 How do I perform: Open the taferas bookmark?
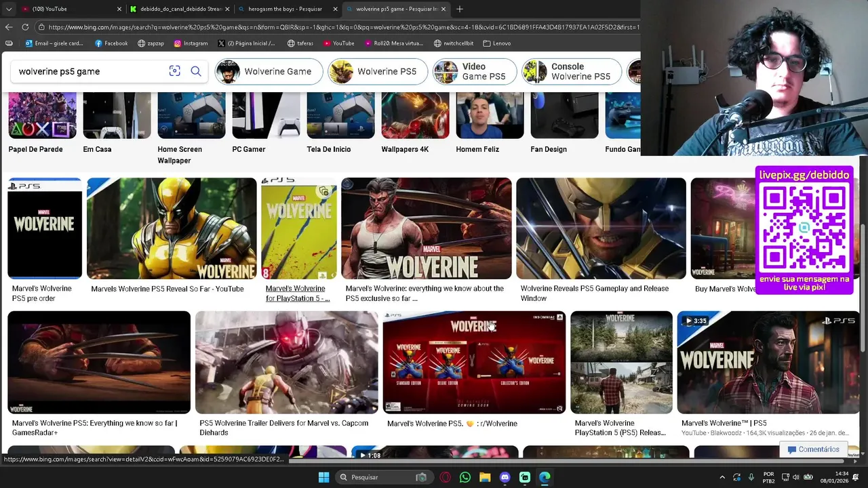tap(300, 43)
